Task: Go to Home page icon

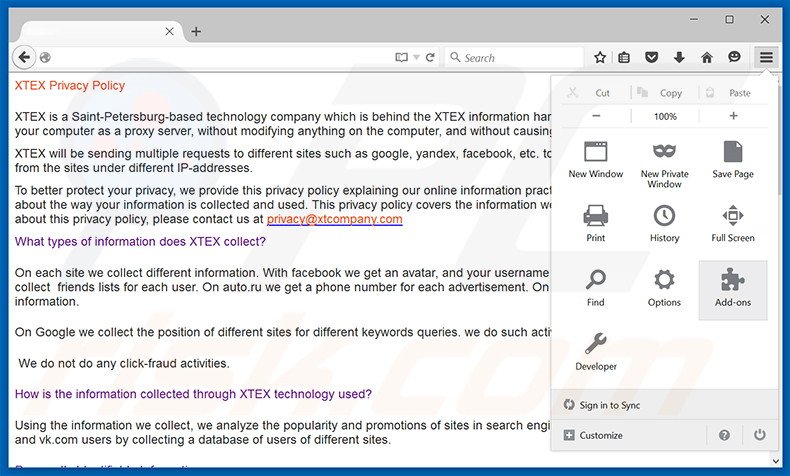Action: pyautogui.click(x=707, y=57)
